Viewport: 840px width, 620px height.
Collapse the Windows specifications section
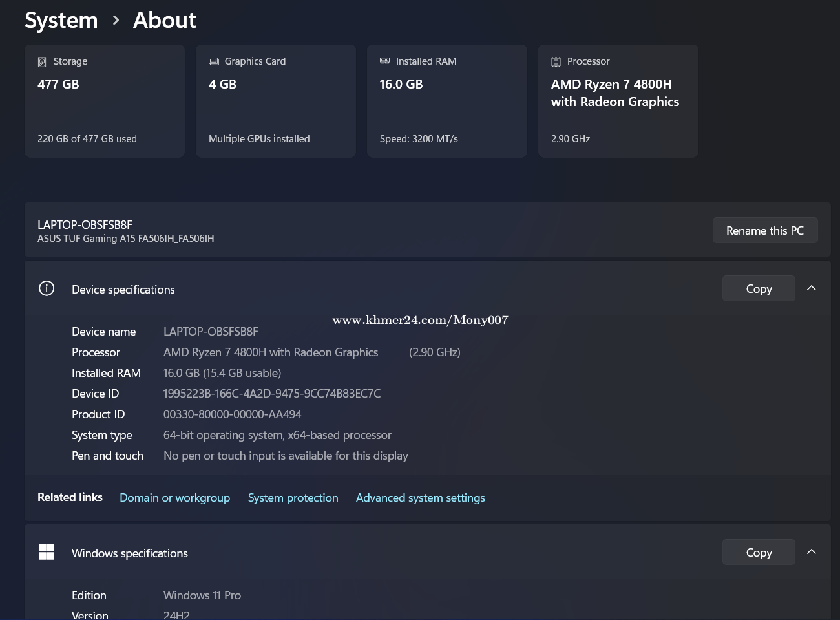[x=812, y=552]
